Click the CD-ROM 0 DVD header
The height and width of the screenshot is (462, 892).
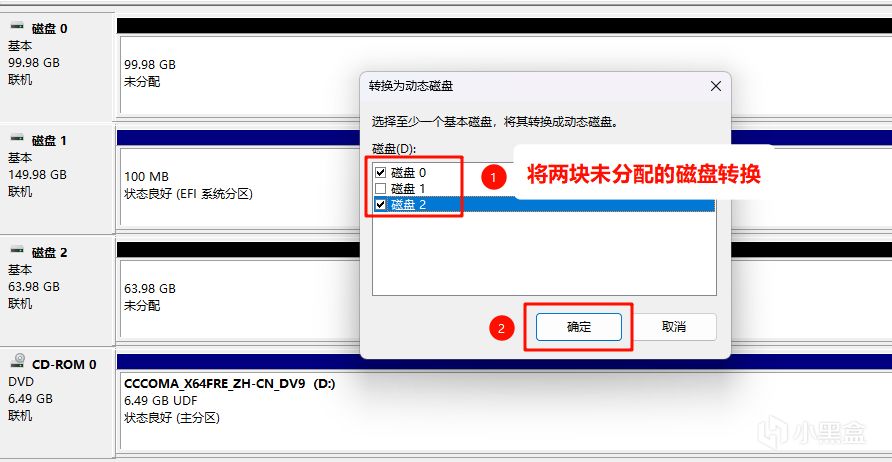(x=57, y=401)
